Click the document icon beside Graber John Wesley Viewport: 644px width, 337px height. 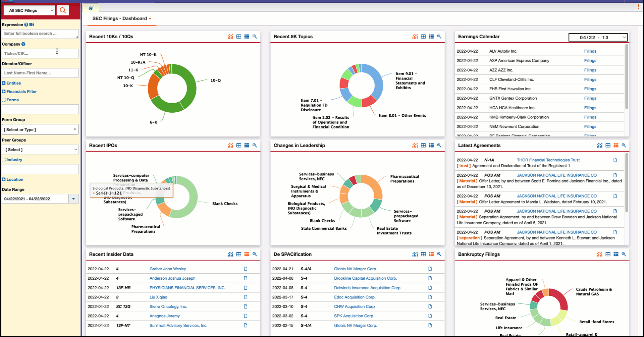(x=245, y=269)
